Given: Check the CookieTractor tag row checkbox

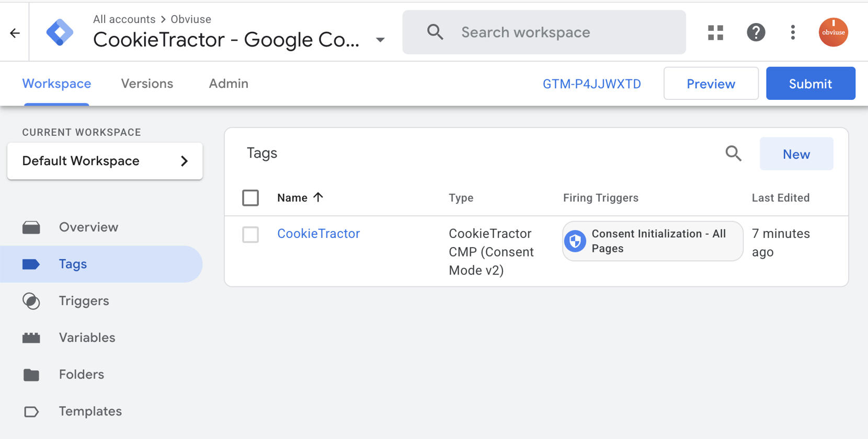Looking at the screenshot, I should tap(250, 235).
